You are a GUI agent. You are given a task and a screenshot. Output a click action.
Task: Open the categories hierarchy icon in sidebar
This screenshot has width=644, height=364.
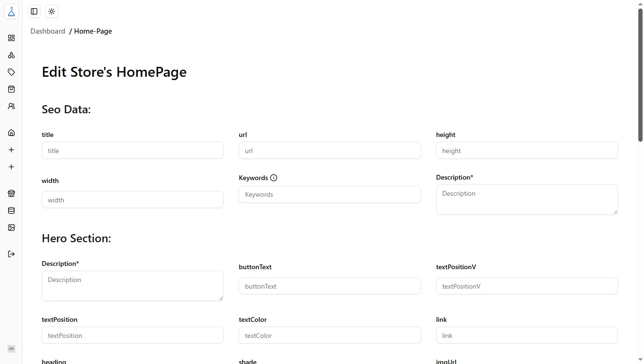click(11, 55)
